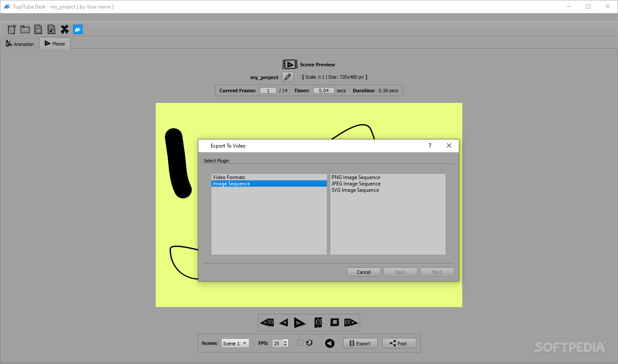618x364 pixels.
Task: Open the Scene 1 dropdown
Action: pyautogui.click(x=235, y=343)
